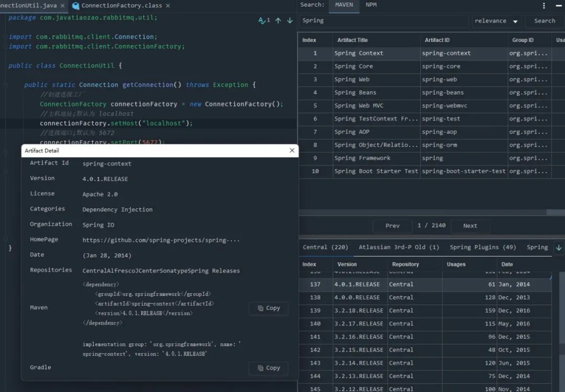Select version 3.2.16.RELEASE row
Image resolution: width=565 pixels, height=392 pixels.
click(x=425, y=337)
